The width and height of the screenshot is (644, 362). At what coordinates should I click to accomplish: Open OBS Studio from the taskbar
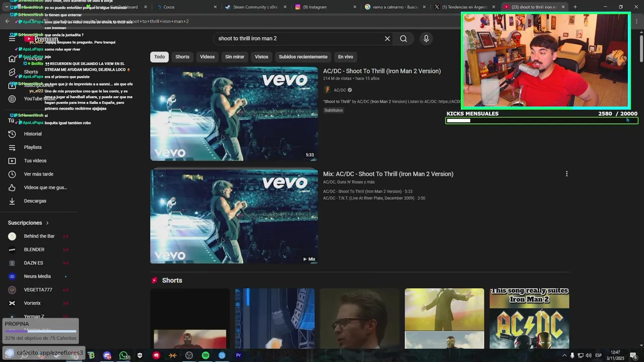click(x=189, y=355)
